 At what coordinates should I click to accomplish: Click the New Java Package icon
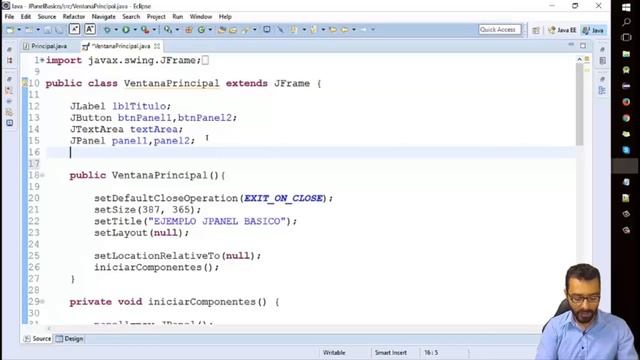189,30
